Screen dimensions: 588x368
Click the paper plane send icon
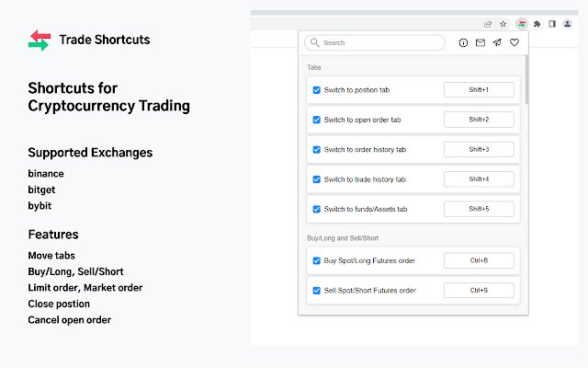(497, 42)
